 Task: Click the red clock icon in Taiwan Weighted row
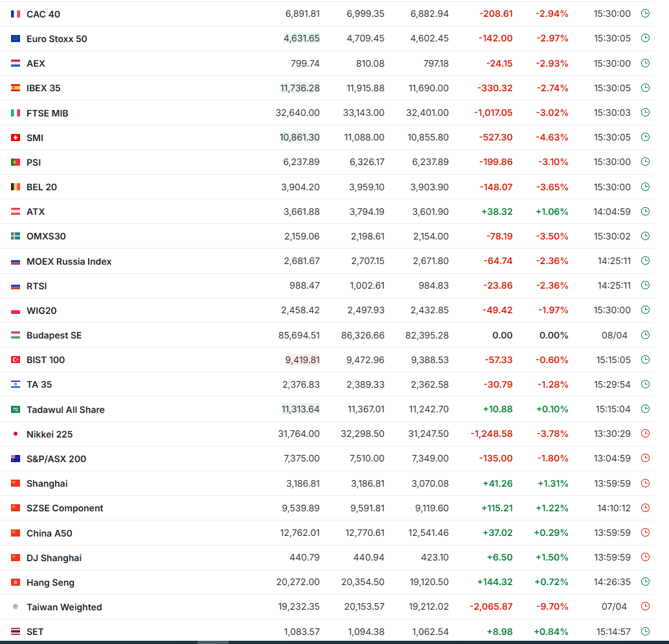pos(646,606)
